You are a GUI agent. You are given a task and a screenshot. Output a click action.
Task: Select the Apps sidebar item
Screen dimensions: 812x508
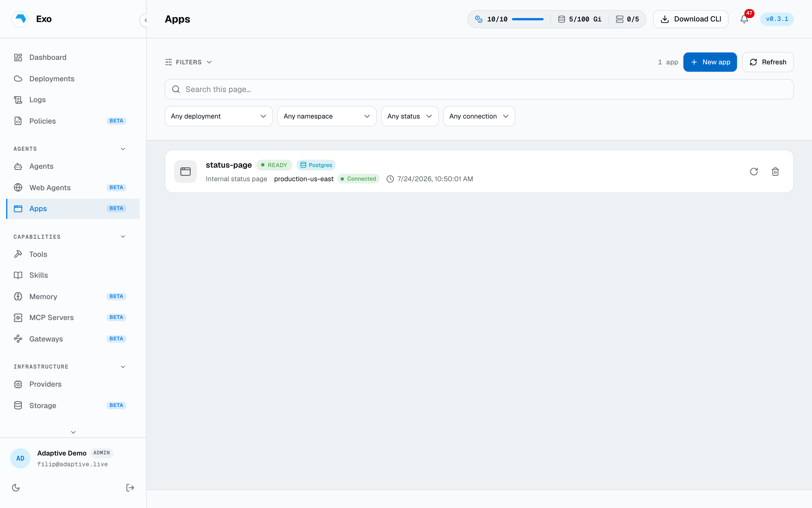point(73,209)
